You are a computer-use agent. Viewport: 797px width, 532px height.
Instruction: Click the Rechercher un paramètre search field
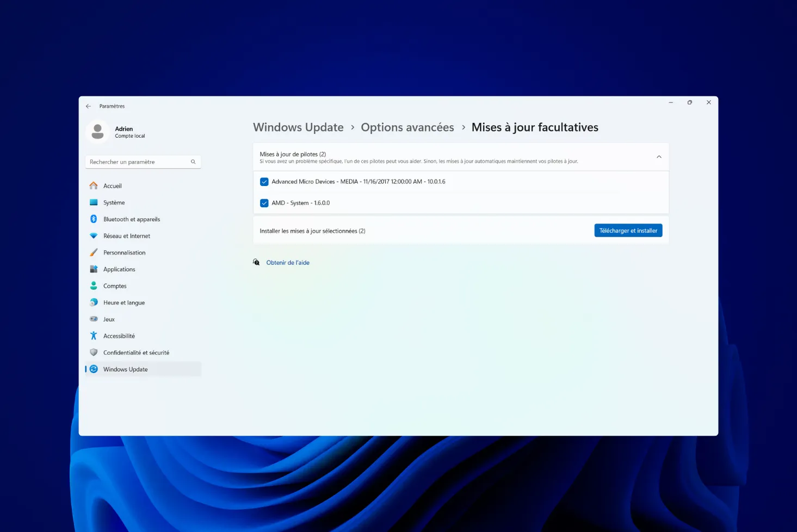click(136, 162)
